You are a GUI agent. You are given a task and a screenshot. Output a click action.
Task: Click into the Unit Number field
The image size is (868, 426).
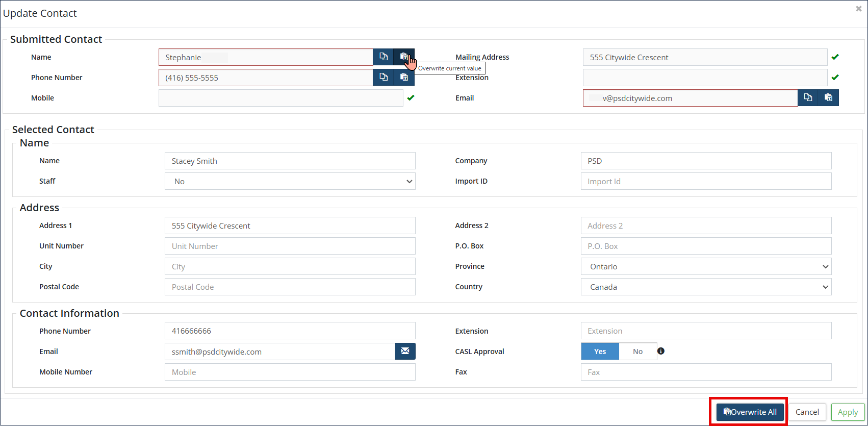pyautogui.click(x=290, y=246)
